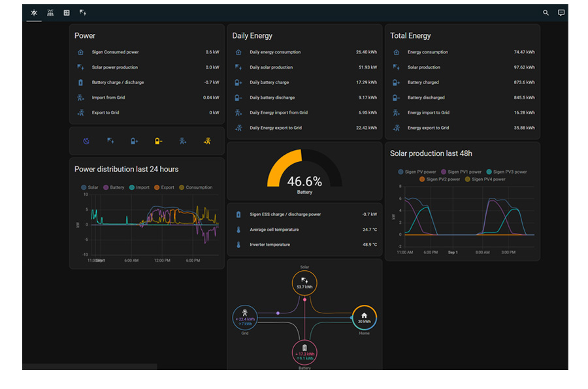Screen dimensions: 588x389
Task: Switch to the first solar dashboard tab
Action: coord(34,13)
